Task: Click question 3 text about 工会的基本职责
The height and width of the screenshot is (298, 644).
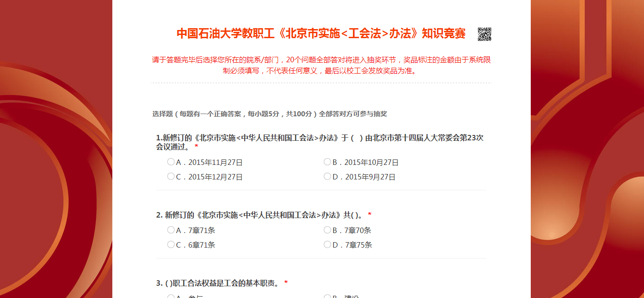Action: tap(217, 283)
